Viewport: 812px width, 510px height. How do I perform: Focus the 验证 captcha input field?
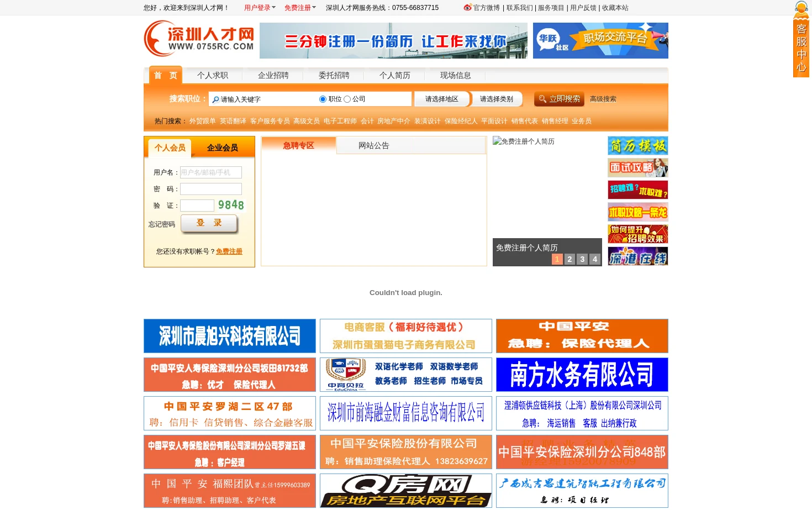[197, 206]
